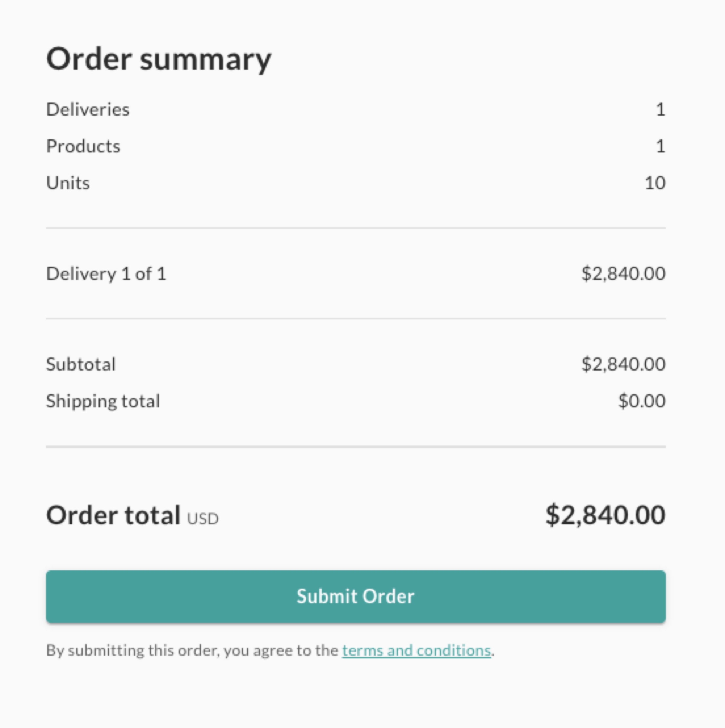Viewport: 725px width, 728px height.
Task: Click the Products label
Action: (83, 146)
